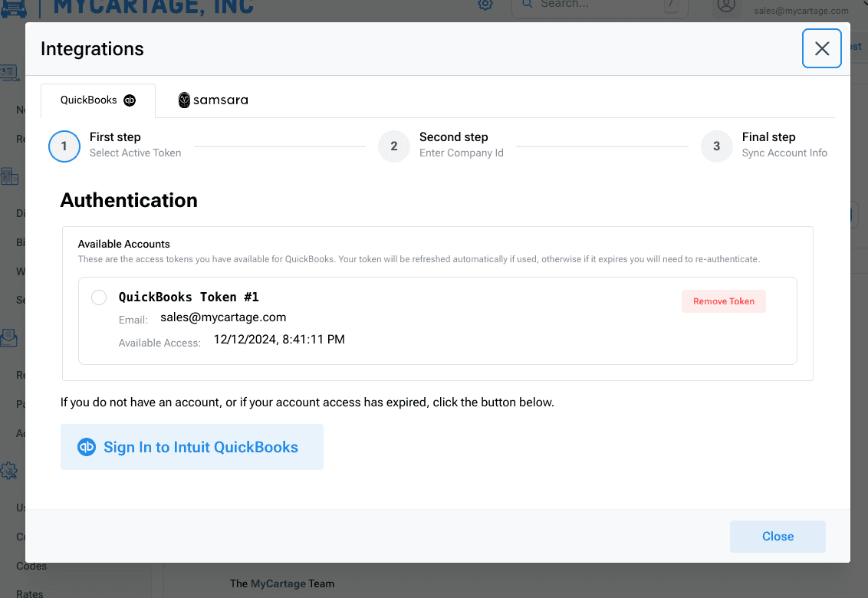The width and height of the screenshot is (868, 598).
Task: Click the settings gear icon in the header
Action: [x=485, y=5]
